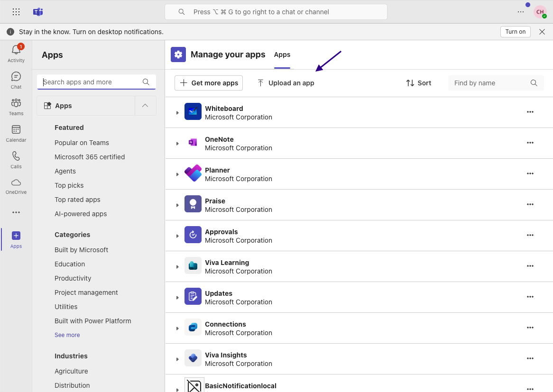Click the Planner app icon
Screen dimensions: 553x392
[193, 173]
